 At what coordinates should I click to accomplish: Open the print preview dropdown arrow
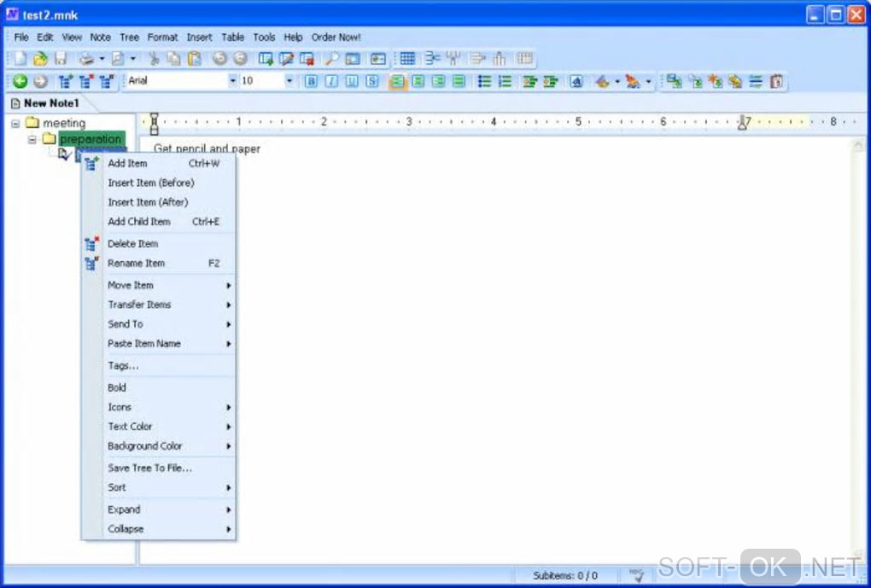(132, 58)
